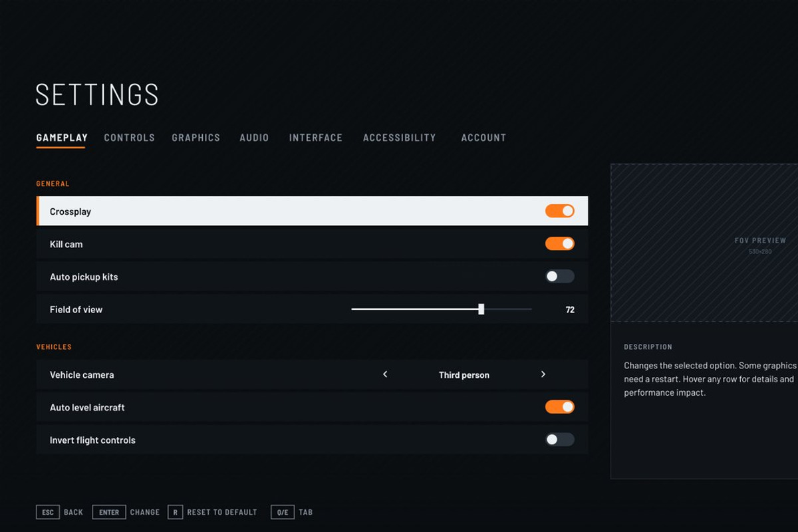The height and width of the screenshot is (532, 798).
Task: Click the Vehicles section heading
Action: [x=54, y=347]
